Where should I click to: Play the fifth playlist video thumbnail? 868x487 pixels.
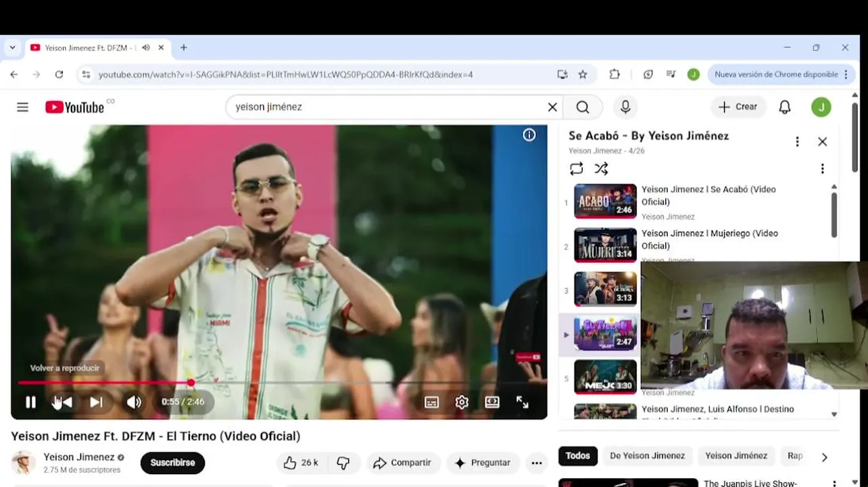[x=605, y=377]
